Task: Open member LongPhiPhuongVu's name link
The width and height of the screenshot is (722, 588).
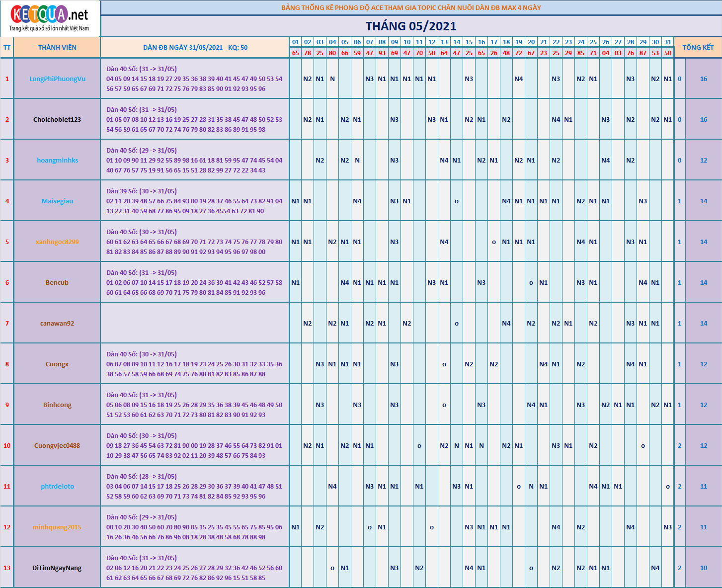Action: coord(57,79)
